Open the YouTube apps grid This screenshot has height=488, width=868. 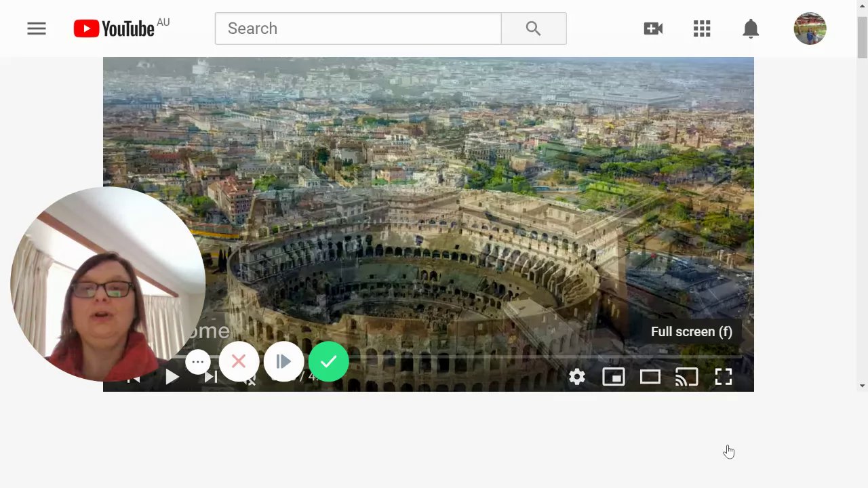click(702, 28)
